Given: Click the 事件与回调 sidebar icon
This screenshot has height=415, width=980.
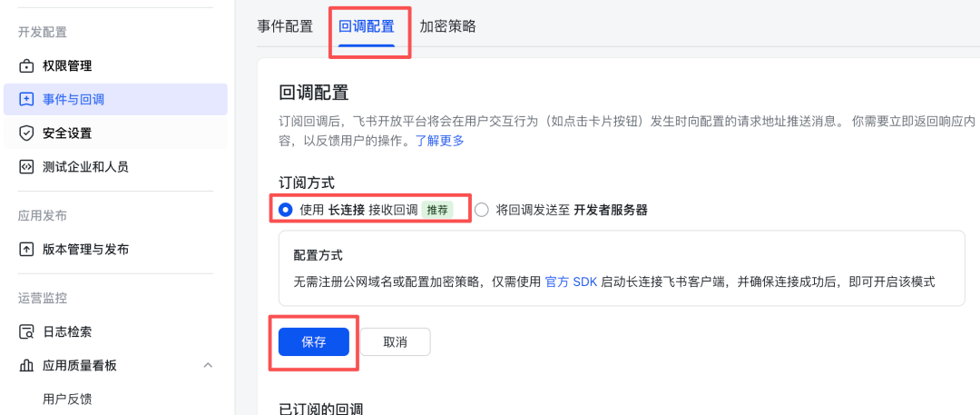Looking at the screenshot, I should pos(26,99).
